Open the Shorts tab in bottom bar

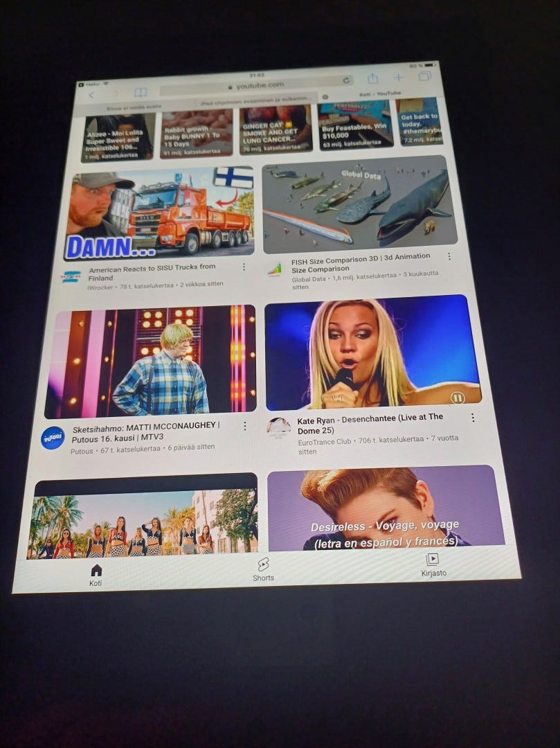263,570
